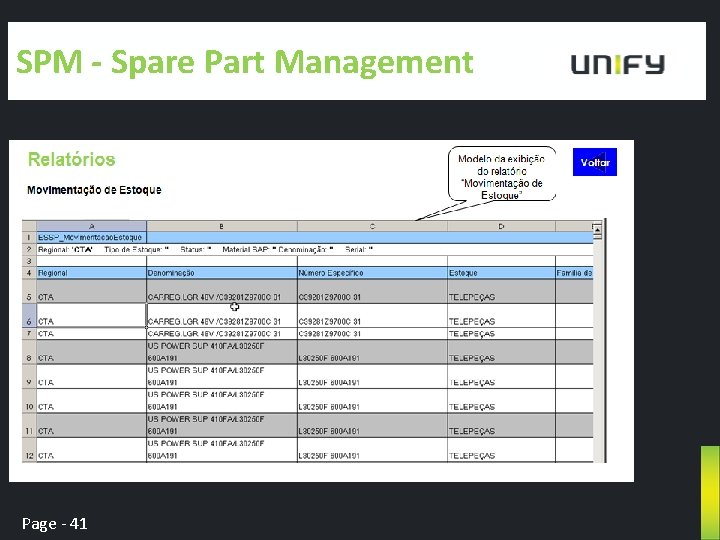Select column D header
Image resolution: width=720 pixels, height=540 pixels.
(x=501, y=226)
